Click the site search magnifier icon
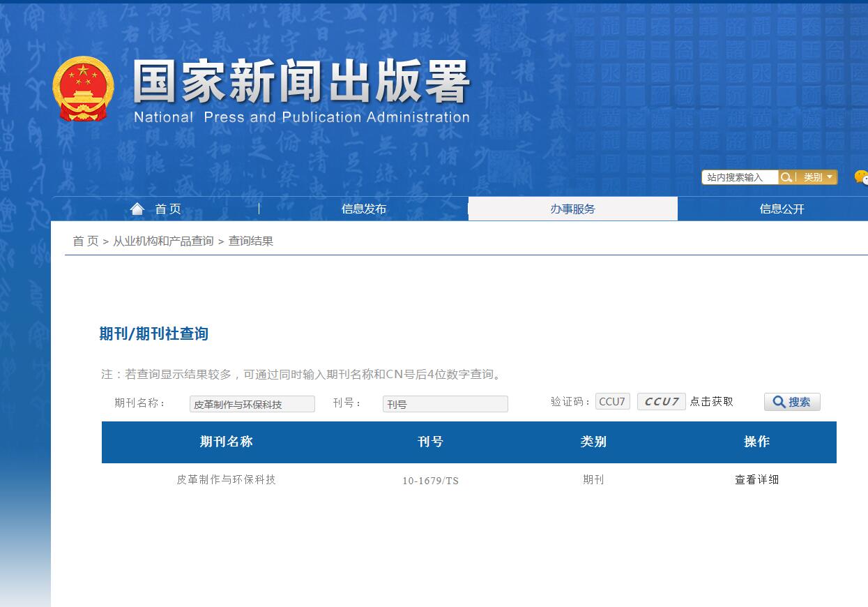This screenshot has height=607, width=868. point(788,177)
